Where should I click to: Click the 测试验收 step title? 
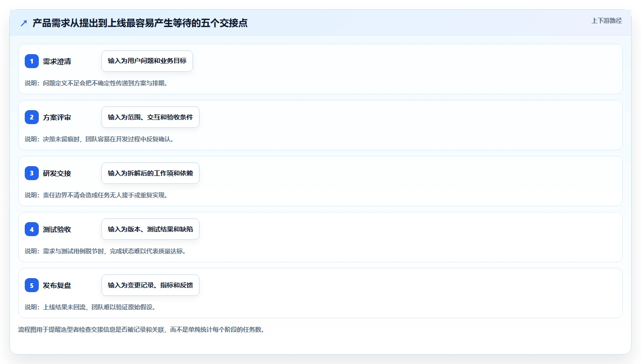coord(57,229)
